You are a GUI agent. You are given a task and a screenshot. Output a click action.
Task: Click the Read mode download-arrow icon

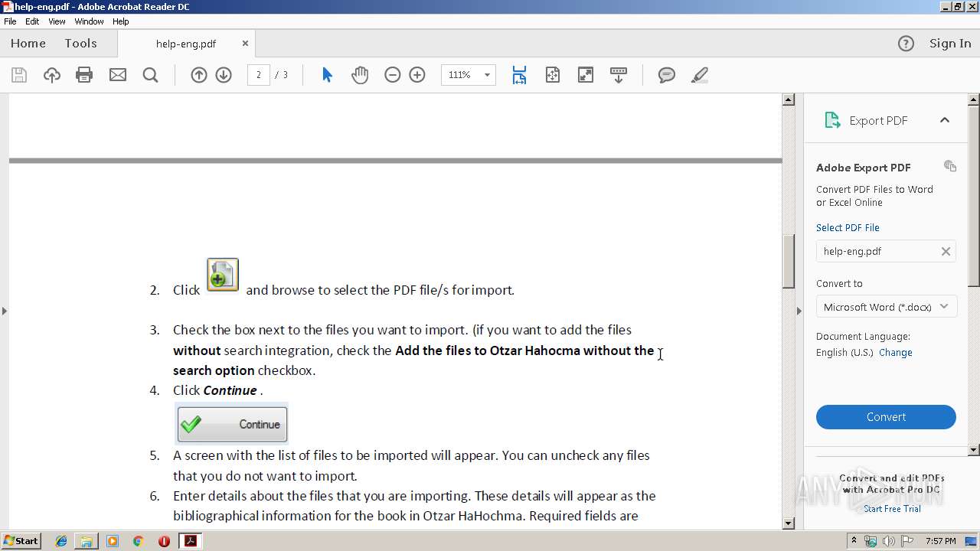click(619, 75)
